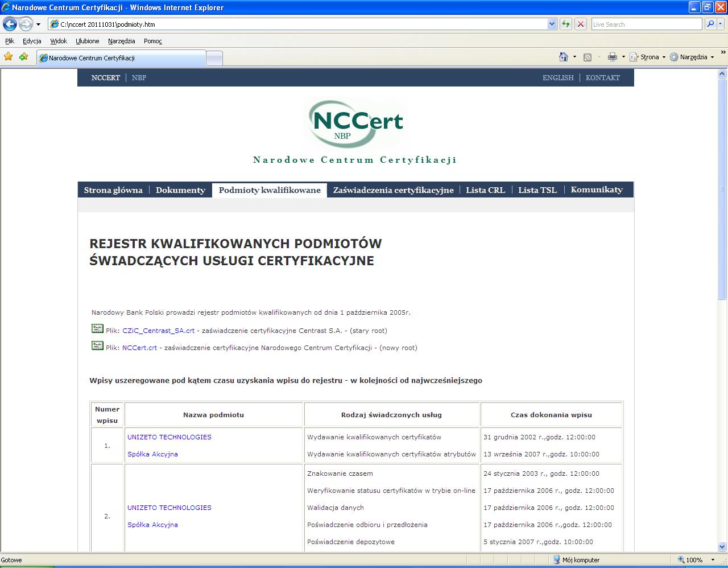
Task: Click the vertical scrollbar up arrow
Action: pyautogui.click(x=723, y=73)
